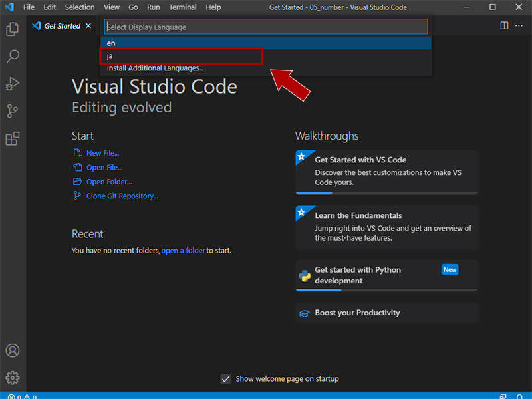Click the open a folder link
The height and width of the screenshot is (399, 532).
click(x=184, y=251)
